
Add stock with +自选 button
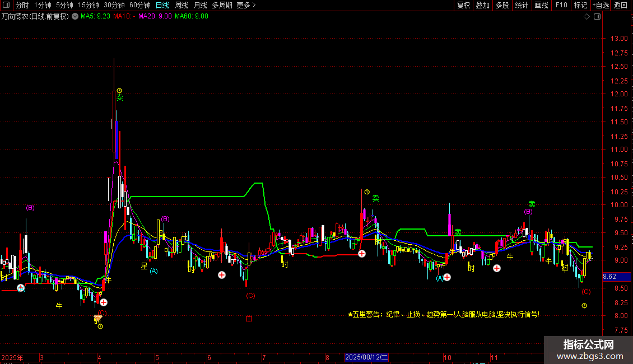tap(600, 5)
